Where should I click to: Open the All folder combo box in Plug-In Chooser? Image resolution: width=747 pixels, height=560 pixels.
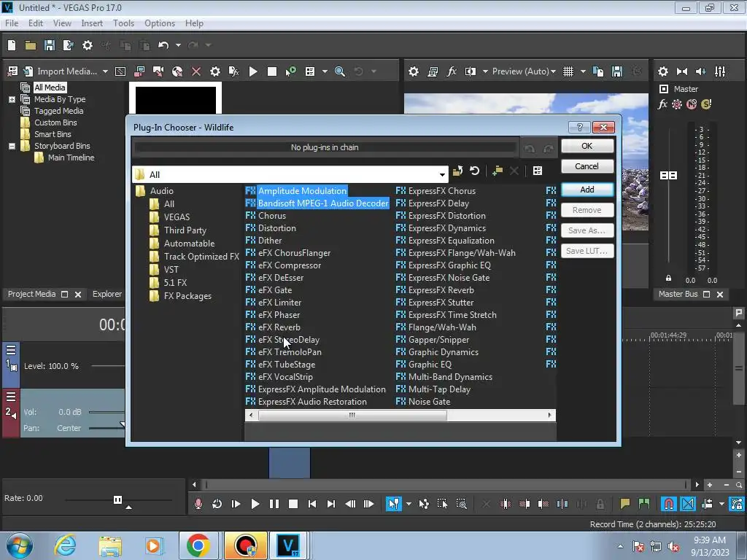290,175
